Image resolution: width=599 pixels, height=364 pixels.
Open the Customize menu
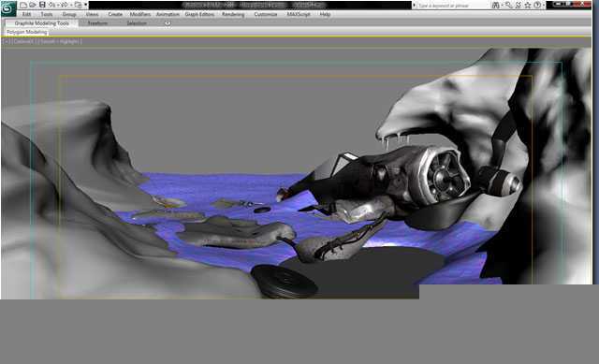266,14
